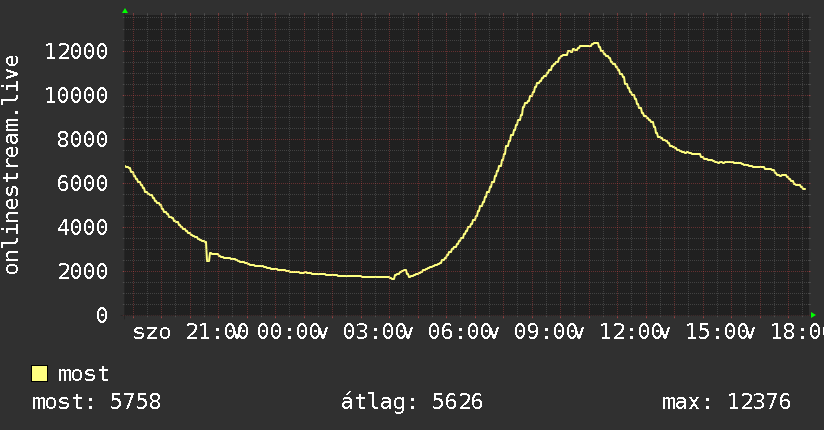Image resolution: width=824 pixels, height=430 pixels.
Task: Click the green arrow at x-axis end
Action: [x=813, y=315]
